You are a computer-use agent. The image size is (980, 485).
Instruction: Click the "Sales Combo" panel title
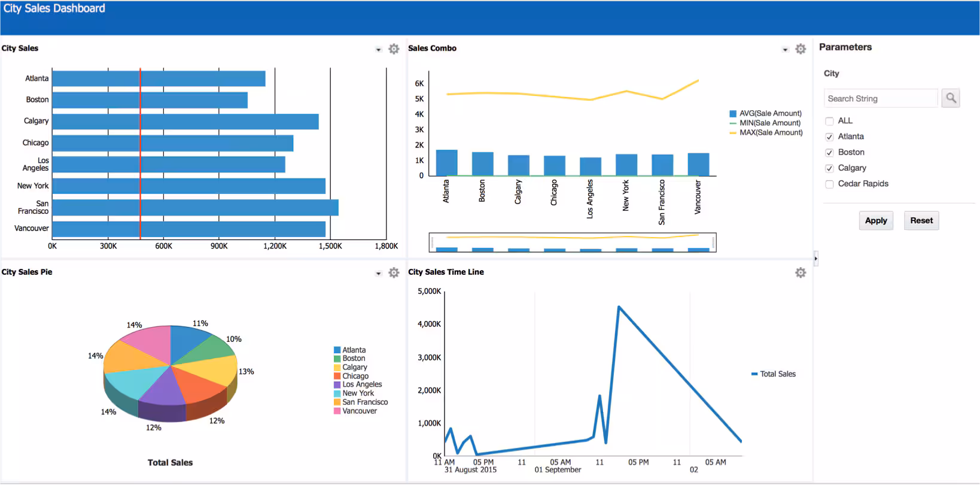(x=432, y=48)
